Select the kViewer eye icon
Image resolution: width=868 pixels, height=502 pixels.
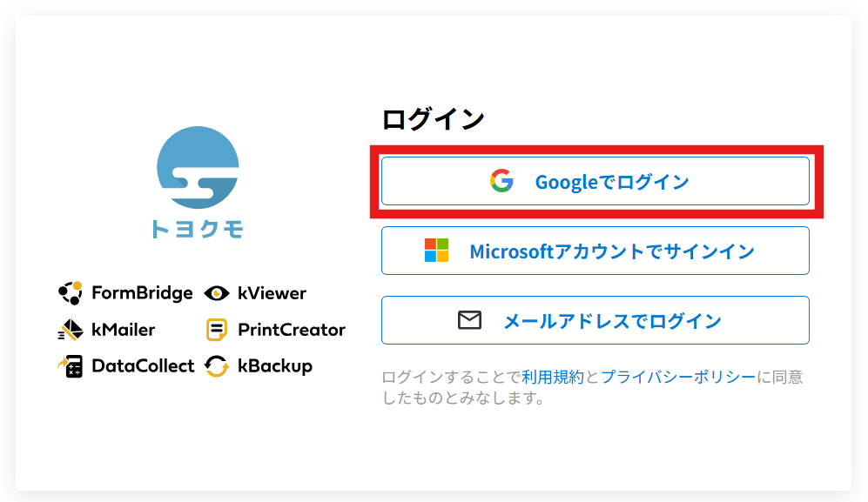pos(216,293)
